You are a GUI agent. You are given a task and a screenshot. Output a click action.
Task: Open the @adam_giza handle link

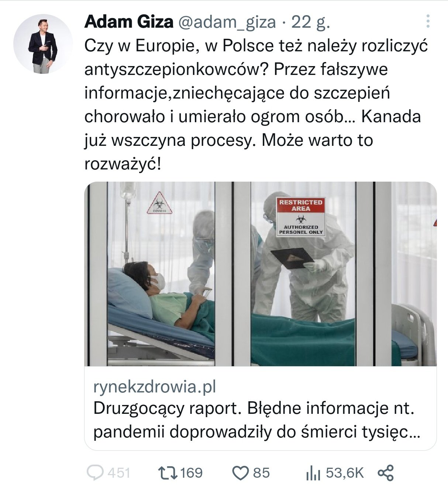227,23
